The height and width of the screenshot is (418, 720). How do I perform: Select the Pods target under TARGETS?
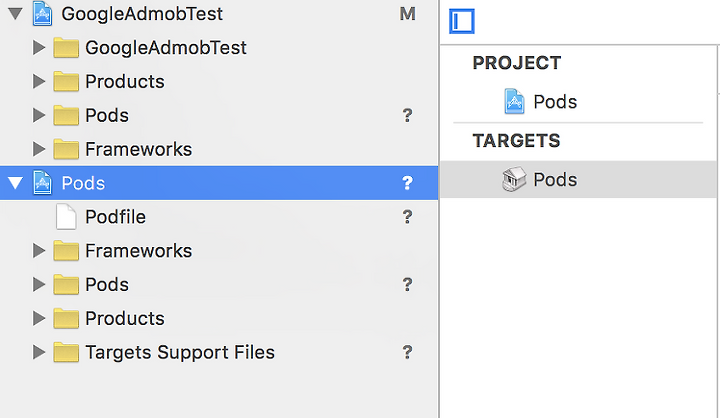(x=579, y=179)
